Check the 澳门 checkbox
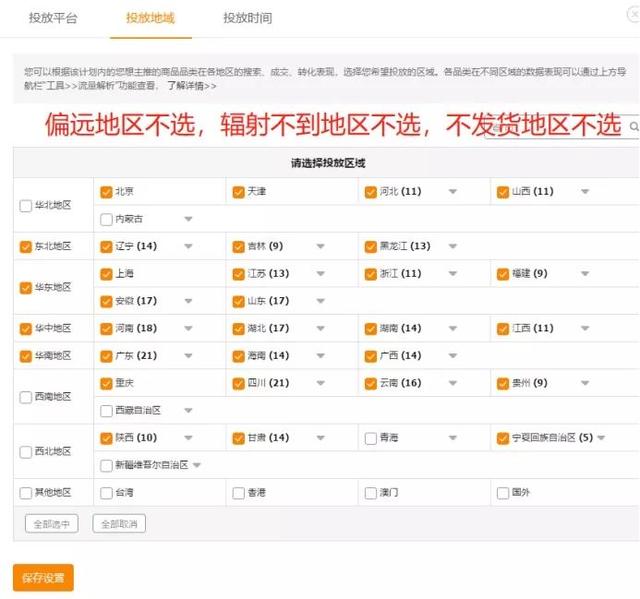Screen dimensions: 640x599 coord(371,493)
